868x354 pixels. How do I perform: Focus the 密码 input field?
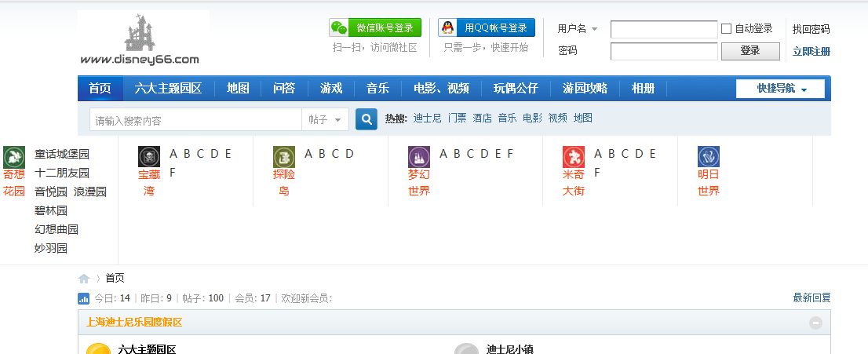664,51
